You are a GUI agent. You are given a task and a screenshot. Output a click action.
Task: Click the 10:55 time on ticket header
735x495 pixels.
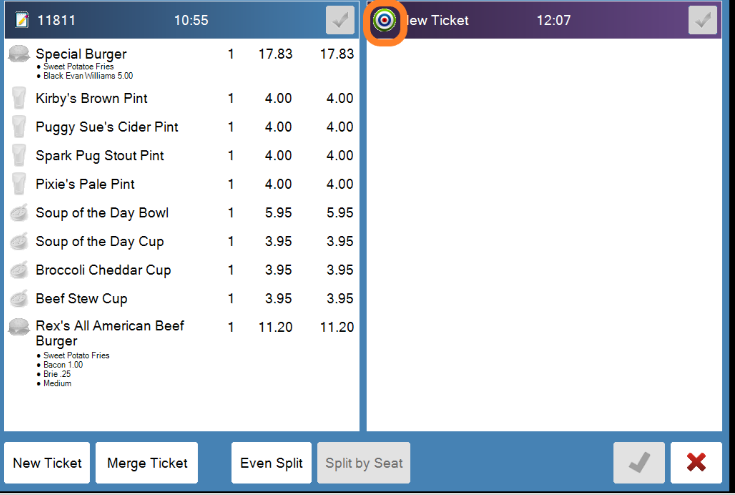[191, 20]
